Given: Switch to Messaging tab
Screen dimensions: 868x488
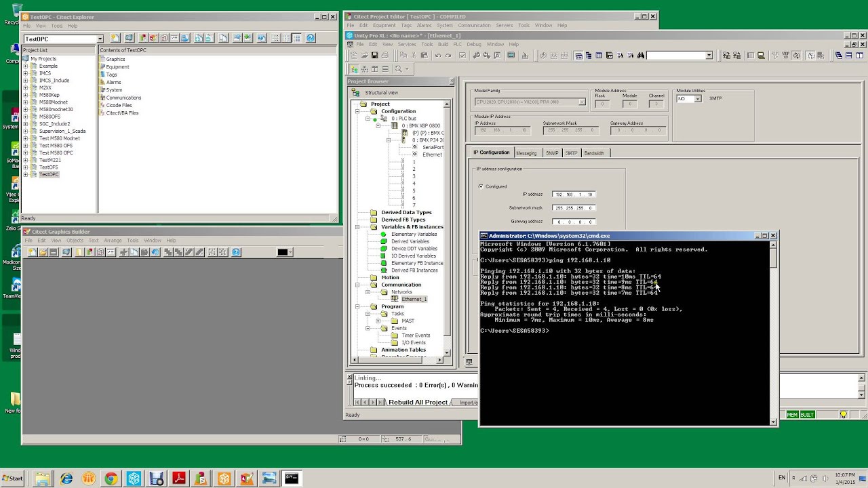Looking at the screenshot, I should (526, 153).
